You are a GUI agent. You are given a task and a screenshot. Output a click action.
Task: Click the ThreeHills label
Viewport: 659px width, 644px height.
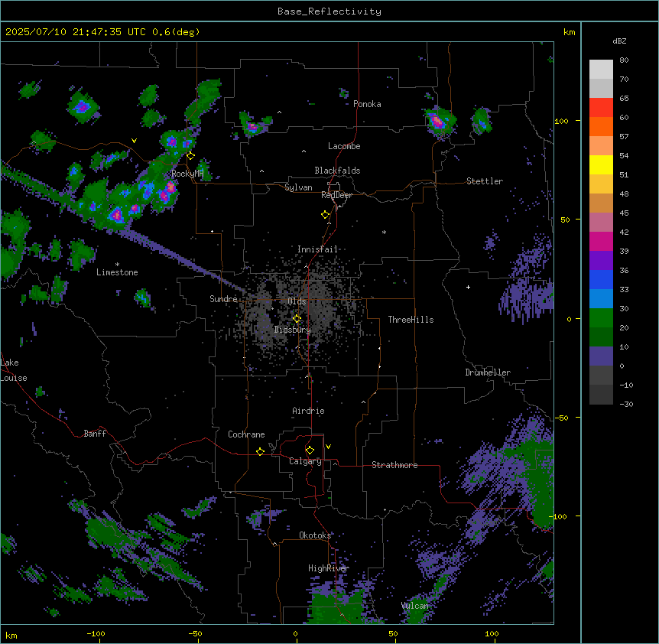tap(411, 320)
